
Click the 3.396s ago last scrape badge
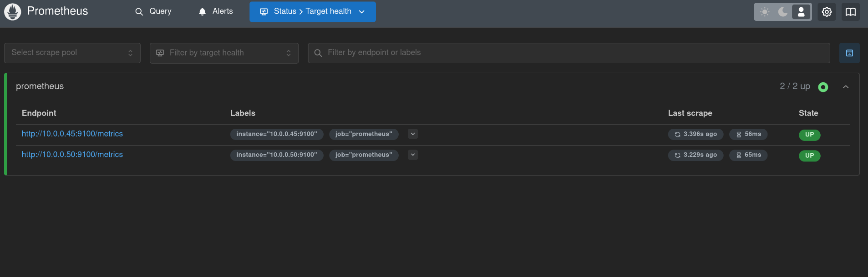pyautogui.click(x=695, y=134)
